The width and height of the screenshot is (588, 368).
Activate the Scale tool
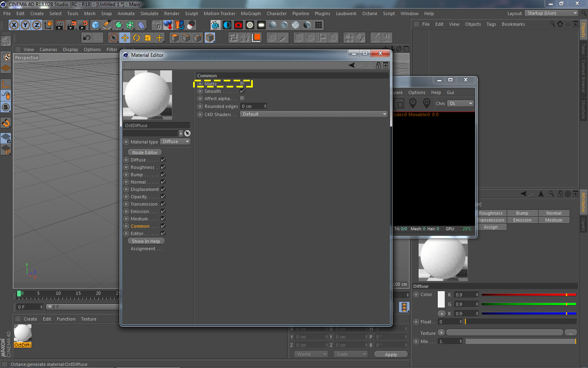point(148,38)
